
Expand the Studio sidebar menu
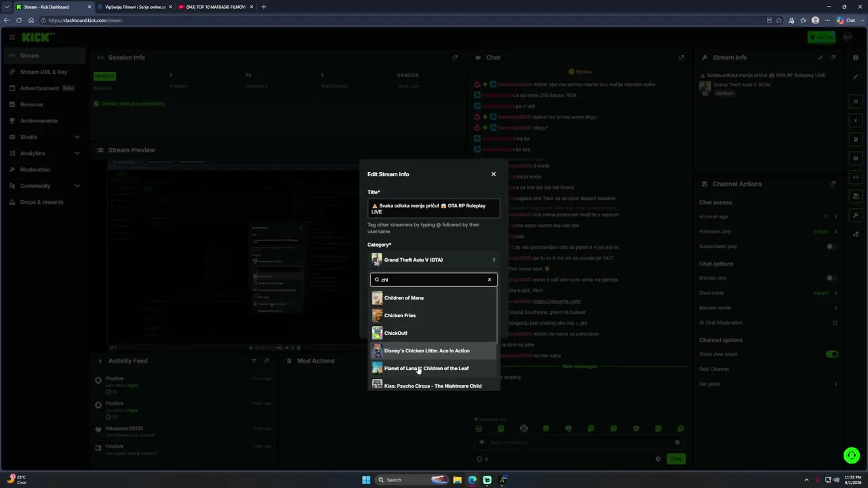(x=44, y=137)
